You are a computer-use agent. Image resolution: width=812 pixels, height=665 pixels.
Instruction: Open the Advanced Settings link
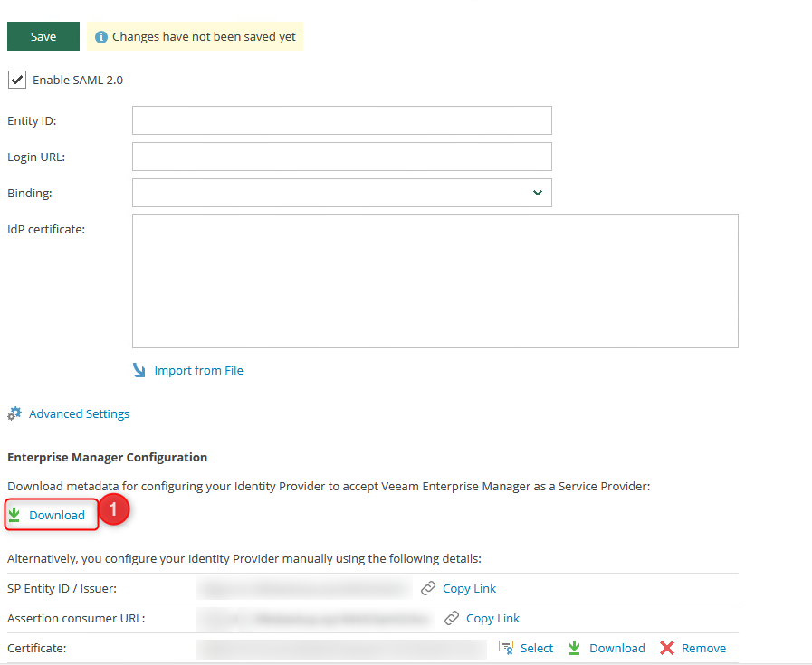(79, 413)
